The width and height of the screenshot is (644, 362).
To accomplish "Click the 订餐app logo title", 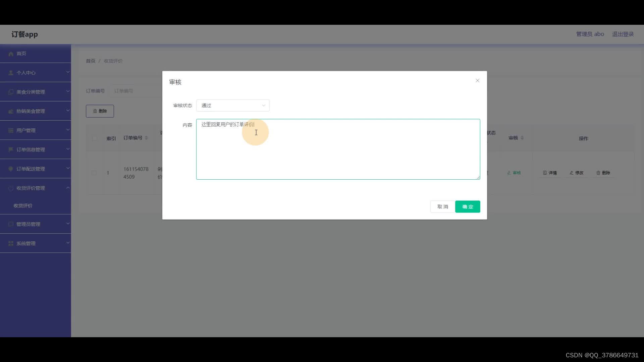I will tap(24, 34).
